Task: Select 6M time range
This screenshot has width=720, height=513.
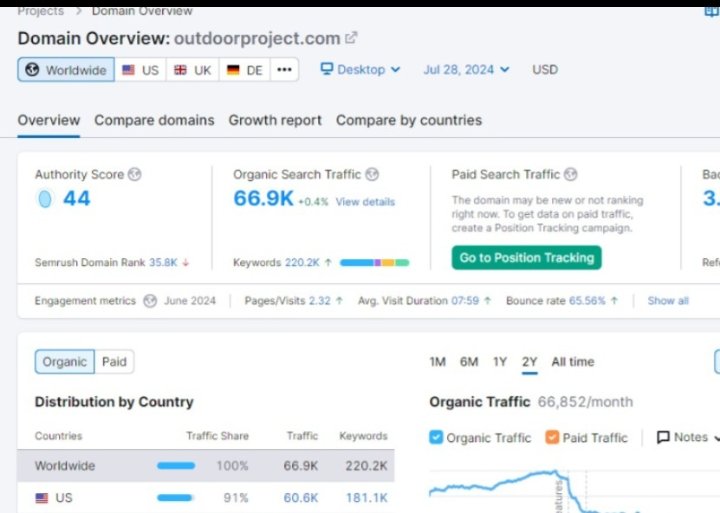Action: tap(469, 362)
